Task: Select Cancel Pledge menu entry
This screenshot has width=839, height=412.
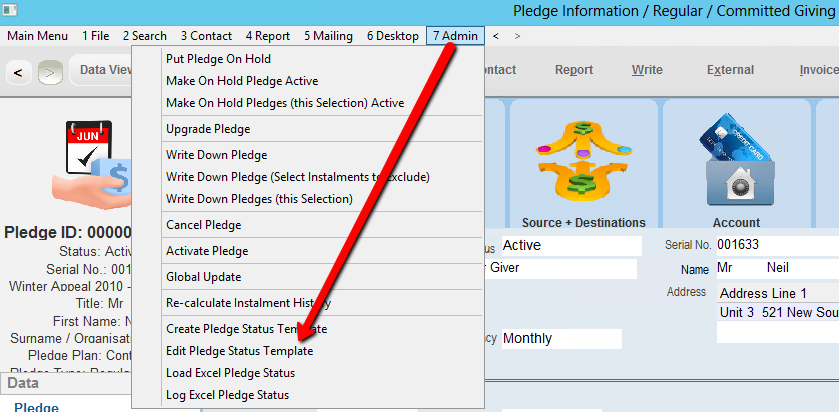Action: tap(203, 225)
